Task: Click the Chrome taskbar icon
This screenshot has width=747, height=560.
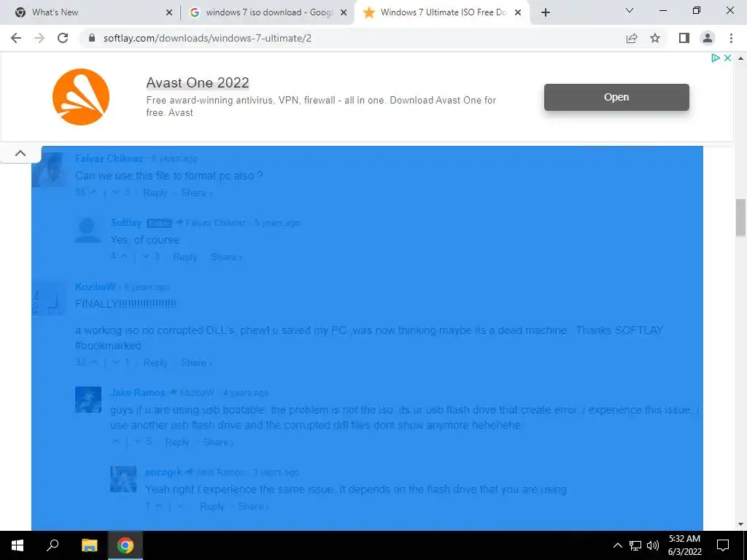Action: pos(125,545)
